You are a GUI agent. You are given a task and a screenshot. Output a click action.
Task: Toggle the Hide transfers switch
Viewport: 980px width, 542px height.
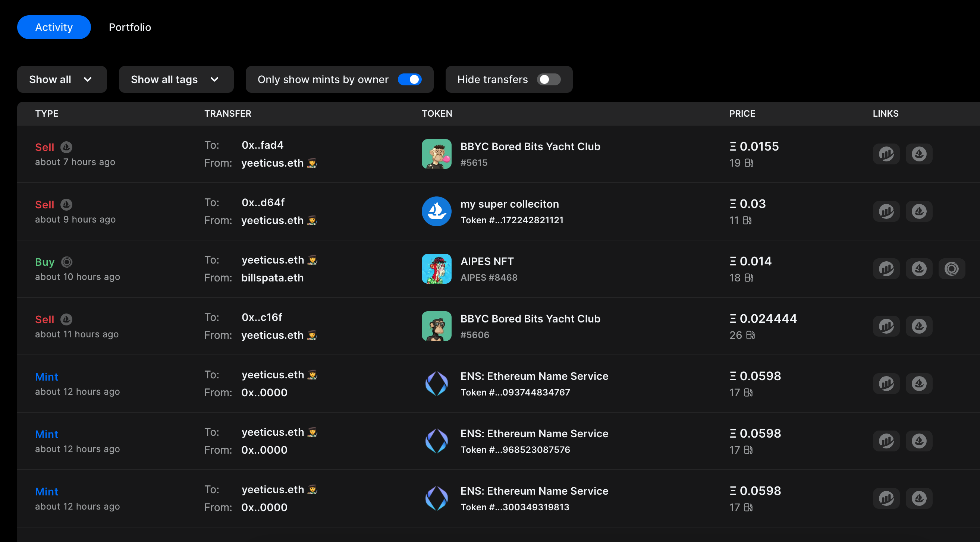[x=549, y=79]
